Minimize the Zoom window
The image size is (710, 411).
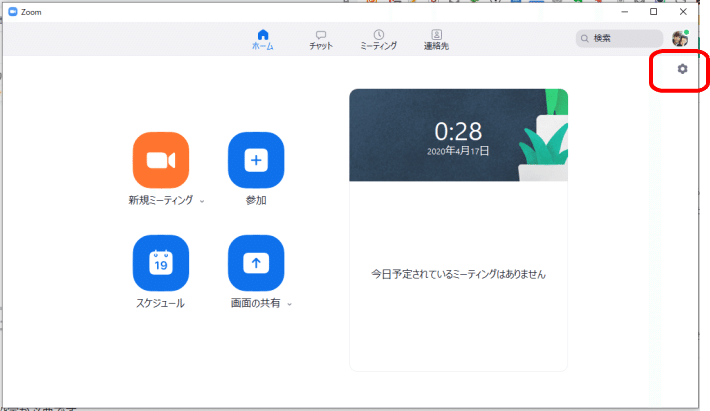(625, 12)
